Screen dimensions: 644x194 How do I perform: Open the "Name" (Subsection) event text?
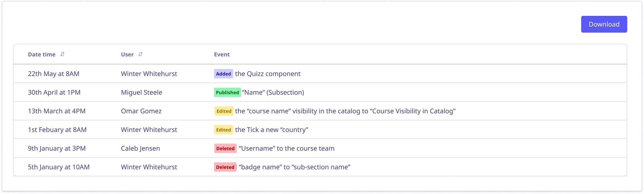coord(273,93)
